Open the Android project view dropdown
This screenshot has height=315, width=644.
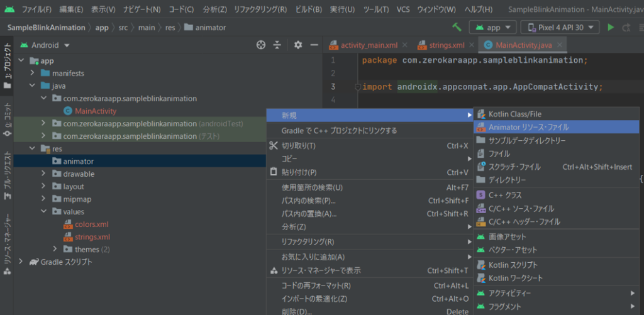click(x=45, y=45)
